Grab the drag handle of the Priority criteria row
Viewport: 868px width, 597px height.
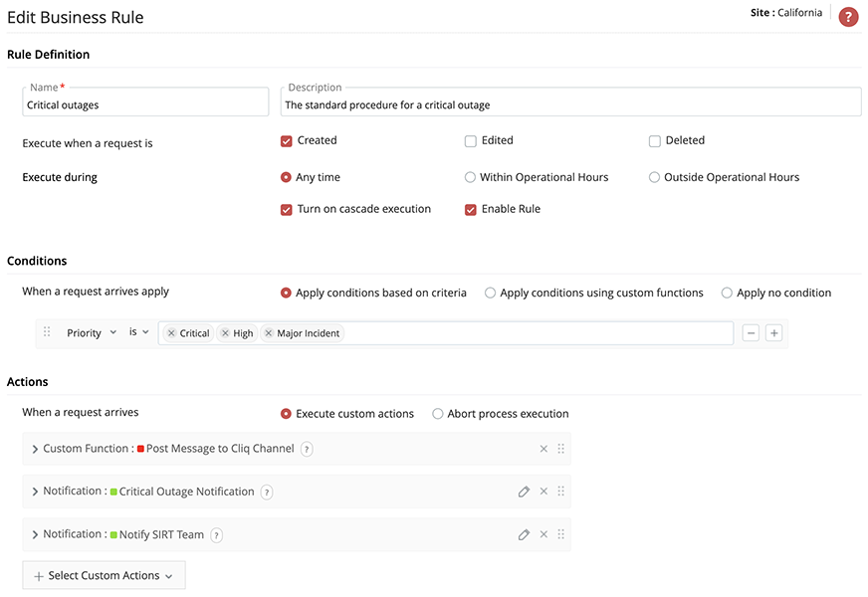pyautogui.click(x=47, y=333)
